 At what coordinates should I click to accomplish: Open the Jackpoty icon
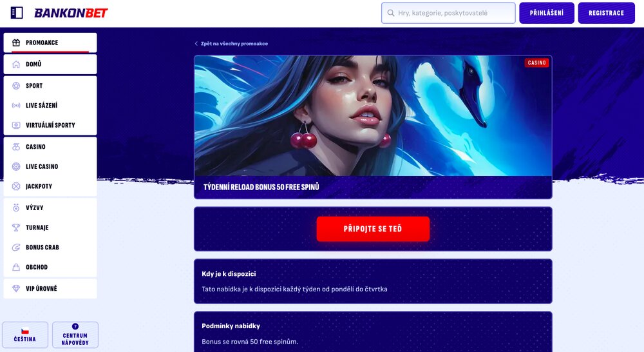click(x=16, y=186)
